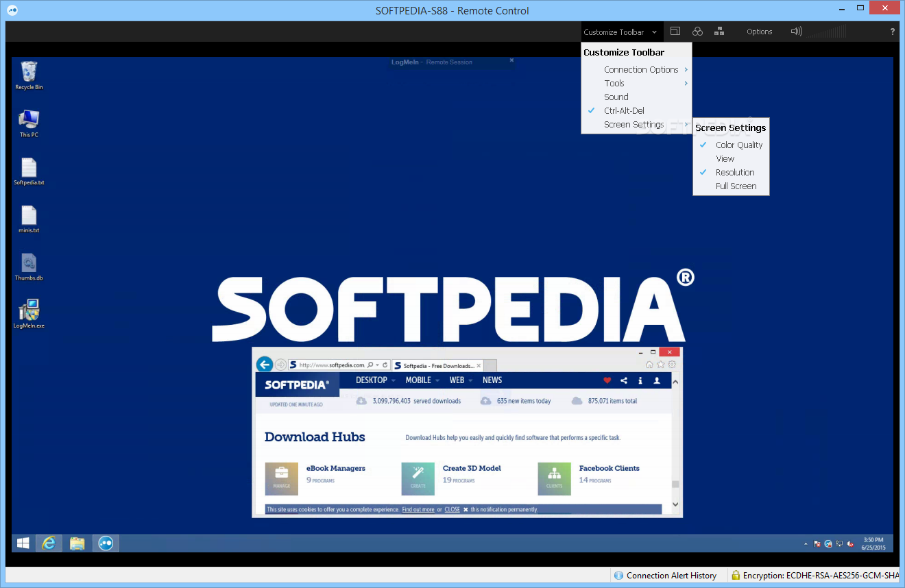Refresh the remote browser page

tap(385, 365)
